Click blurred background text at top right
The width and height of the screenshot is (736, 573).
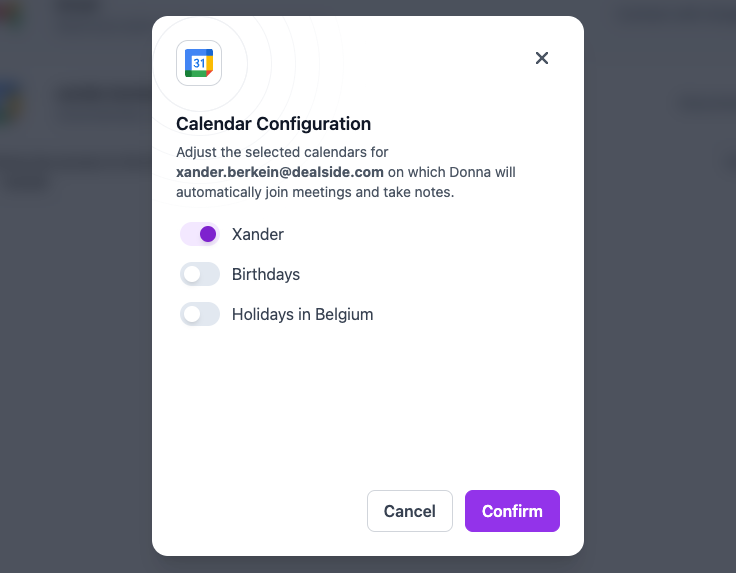click(x=670, y=14)
